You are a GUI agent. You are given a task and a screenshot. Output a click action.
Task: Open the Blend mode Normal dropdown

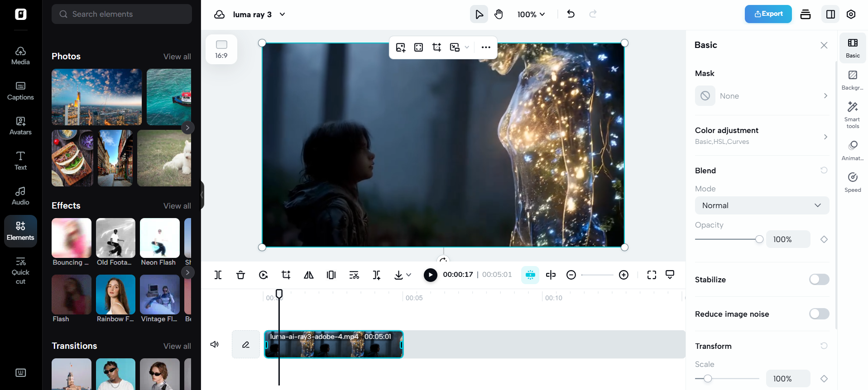[x=762, y=205]
